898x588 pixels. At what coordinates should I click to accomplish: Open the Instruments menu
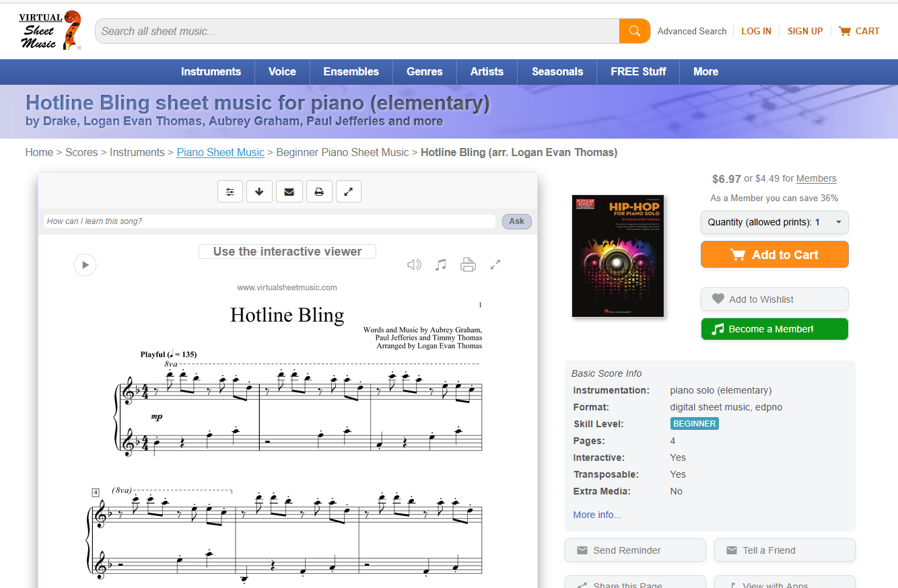pos(211,71)
